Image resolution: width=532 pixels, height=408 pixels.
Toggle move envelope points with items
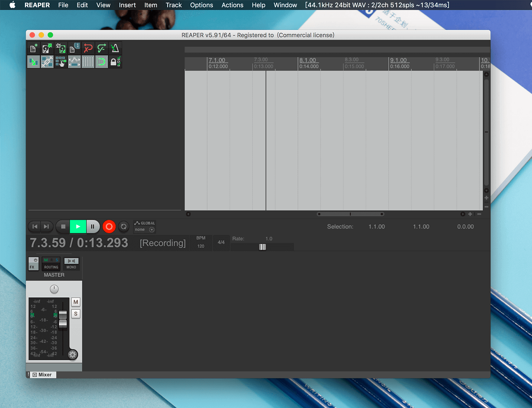pyautogui.click(x=74, y=62)
